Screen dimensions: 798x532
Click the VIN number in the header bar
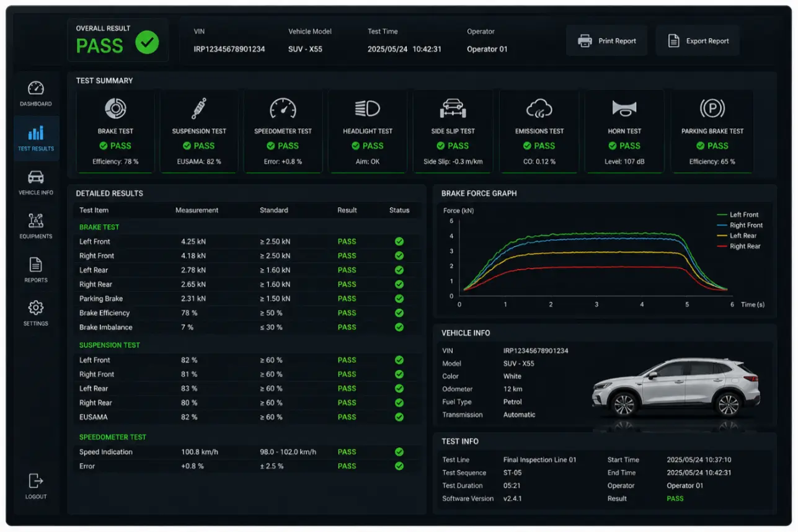(x=229, y=49)
